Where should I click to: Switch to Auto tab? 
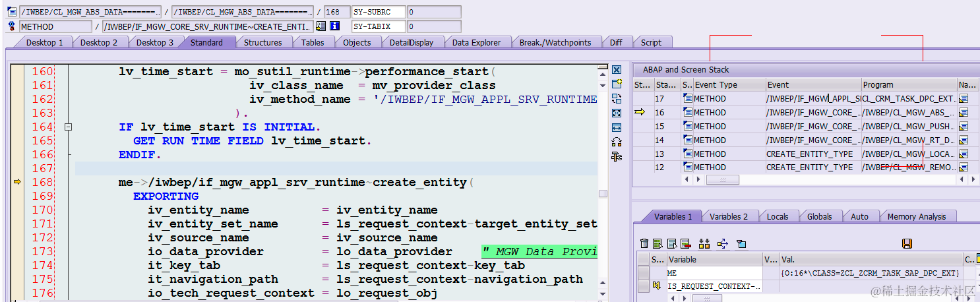(x=859, y=216)
